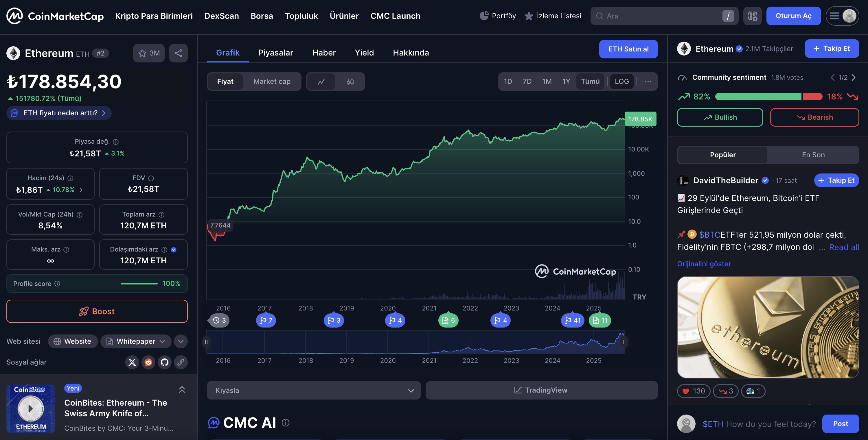Toggle the LOG scale button
The width and height of the screenshot is (868, 440).
pyautogui.click(x=622, y=82)
